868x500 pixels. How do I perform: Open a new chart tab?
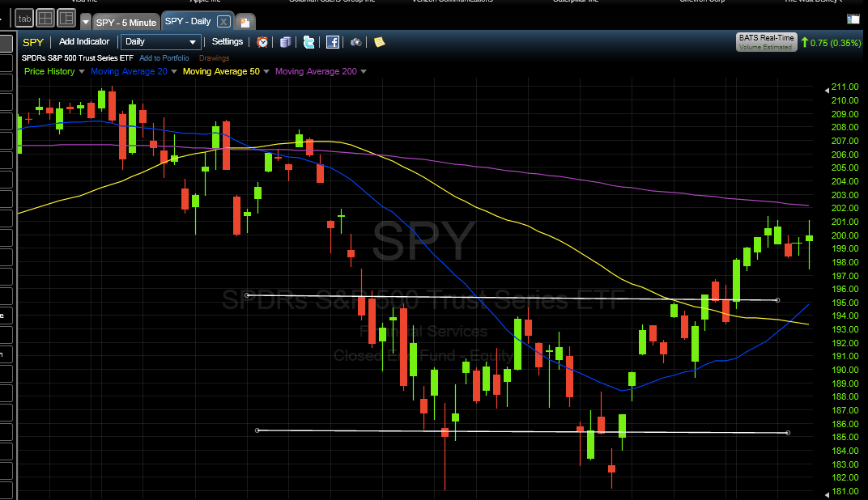pos(245,22)
